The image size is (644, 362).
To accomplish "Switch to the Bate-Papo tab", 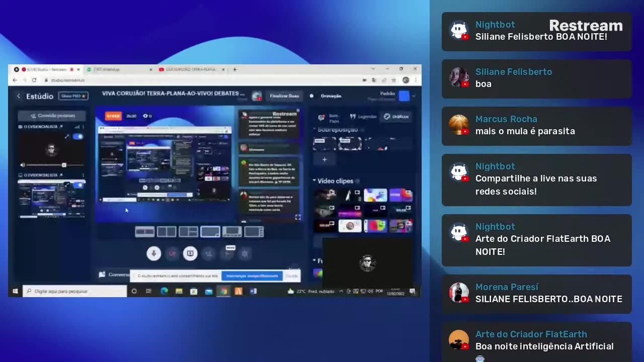I will [329, 118].
